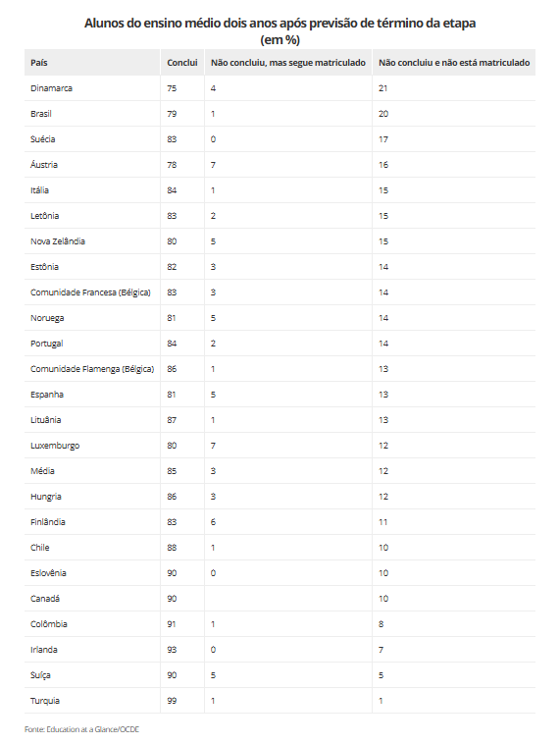Screen dimensions: 560x744
Task: Click Brasil in the country column
Action: 41,114
